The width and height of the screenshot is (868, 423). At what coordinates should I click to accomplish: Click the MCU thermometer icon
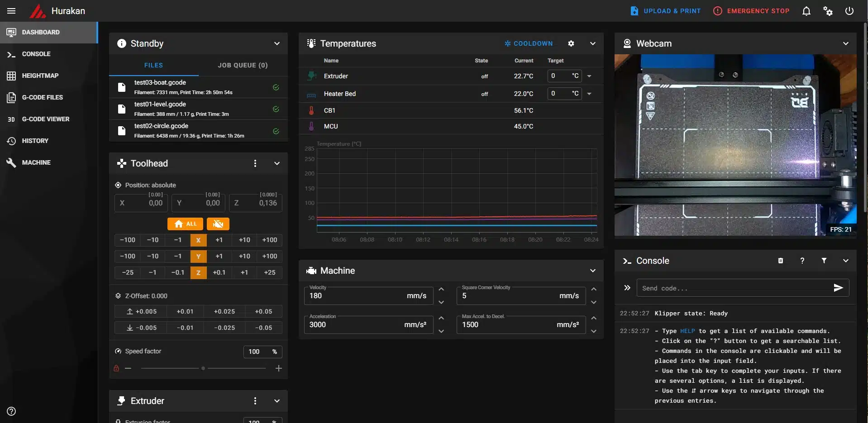click(311, 126)
